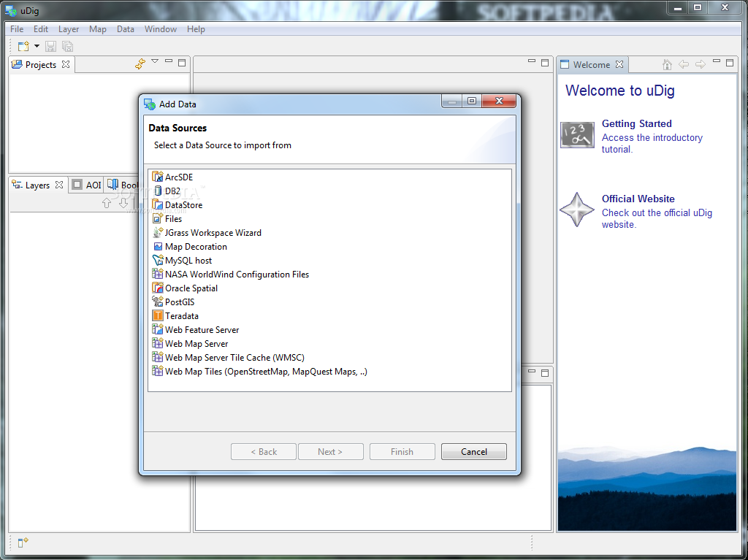This screenshot has height=560, width=748.
Task: Click the Getting Started chalkboard icon
Action: [577, 135]
